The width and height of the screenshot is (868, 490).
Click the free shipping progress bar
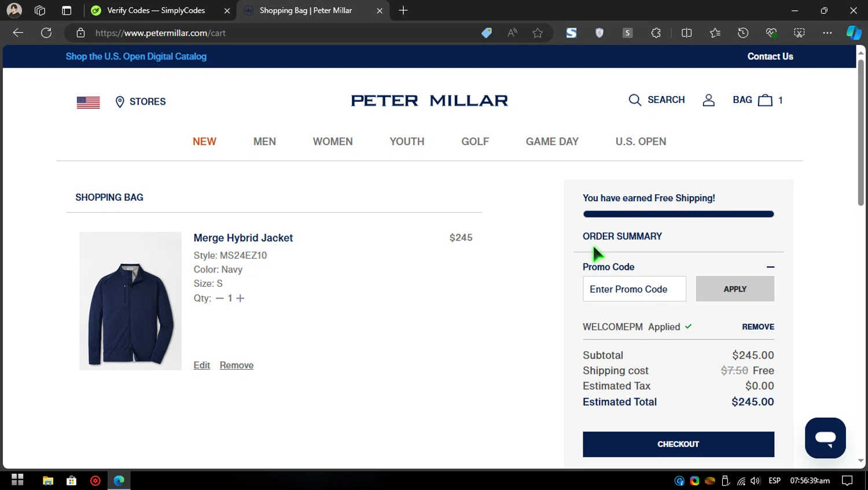click(678, 214)
